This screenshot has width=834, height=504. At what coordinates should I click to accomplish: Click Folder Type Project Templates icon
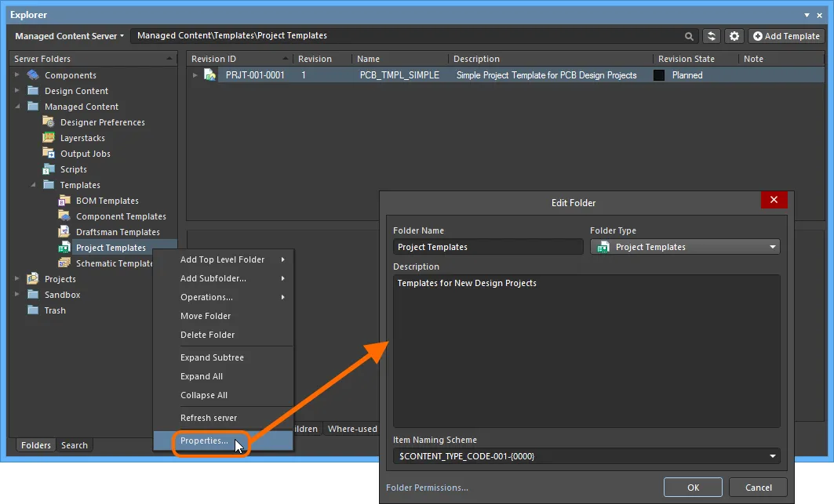pyautogui.click(x=603, y=247)
